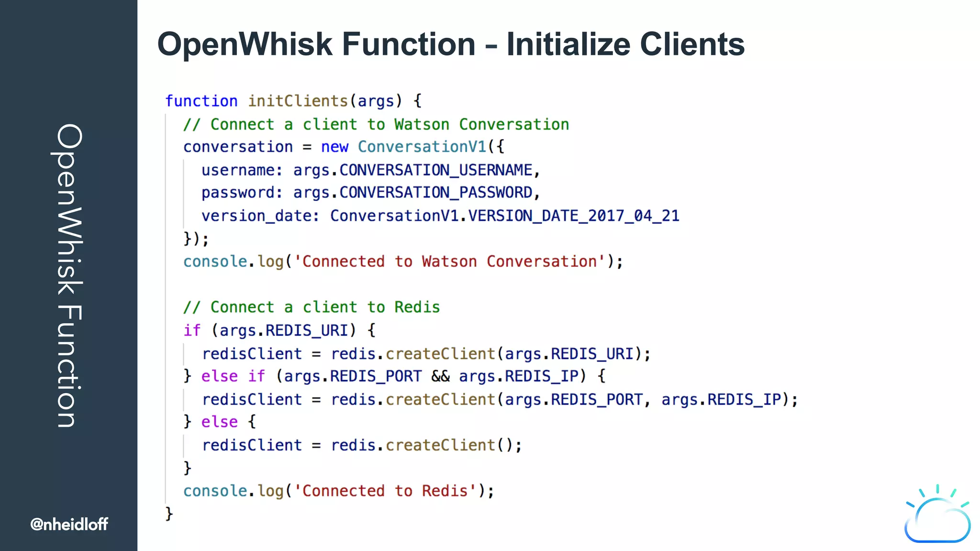Viewport: 980px width, 551px height.
Task: Click 'REDIS_URI' inside the if condition
Action: 307,330
